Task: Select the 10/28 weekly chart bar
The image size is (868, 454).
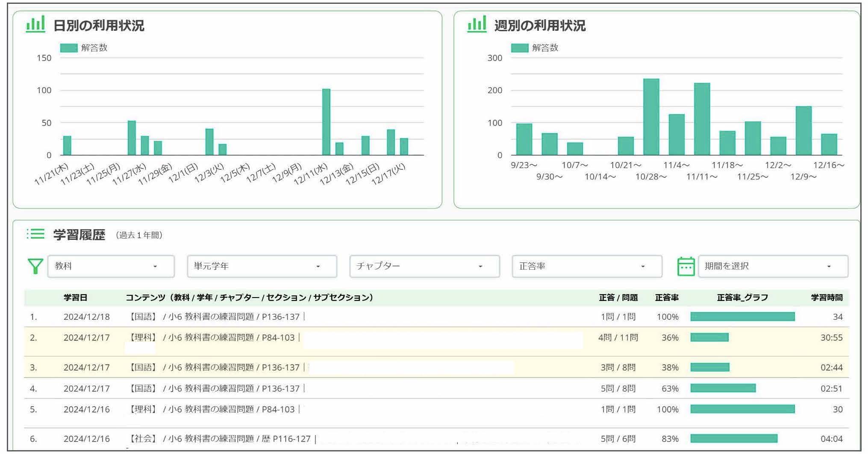Action: pos(651,117)
